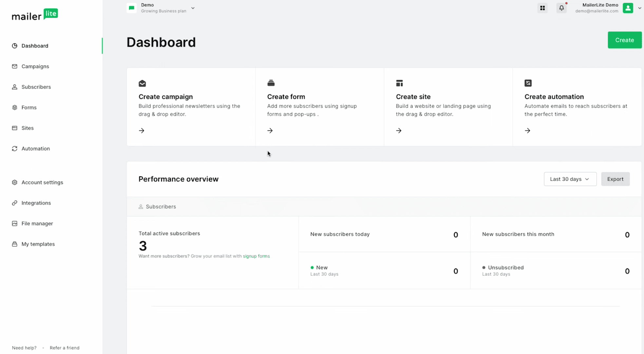Viewport: 644px width, 354px height.
Task: Click the Create campaign envelope icon
Action: tap(142, 83)
